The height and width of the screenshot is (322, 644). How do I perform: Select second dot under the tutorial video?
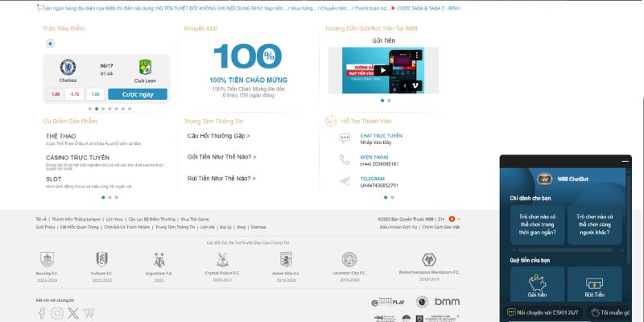389,100
